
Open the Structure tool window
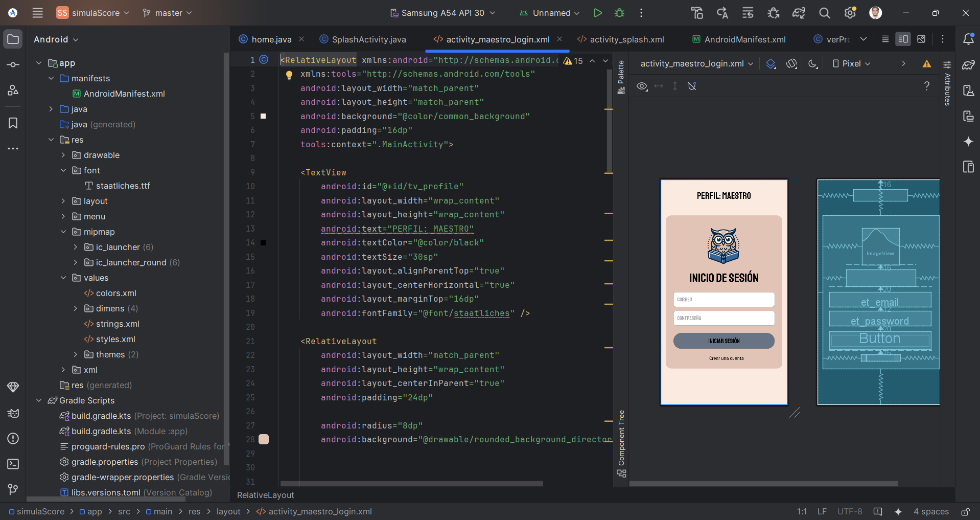(13, 91)
